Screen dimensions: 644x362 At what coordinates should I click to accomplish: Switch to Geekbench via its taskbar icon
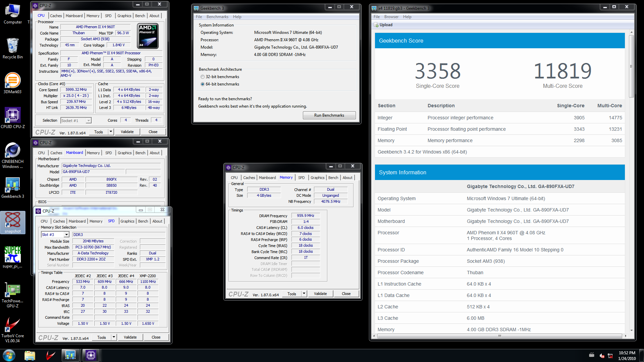coord(70,355)
